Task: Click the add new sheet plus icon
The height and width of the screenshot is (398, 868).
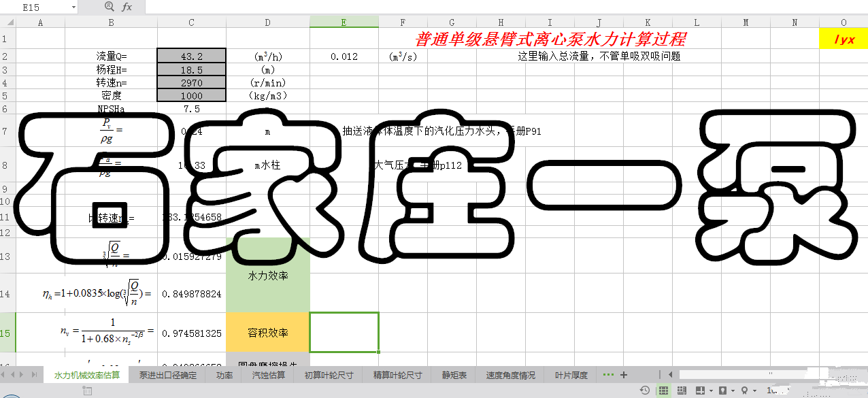Action: click(x=624, y=375)
